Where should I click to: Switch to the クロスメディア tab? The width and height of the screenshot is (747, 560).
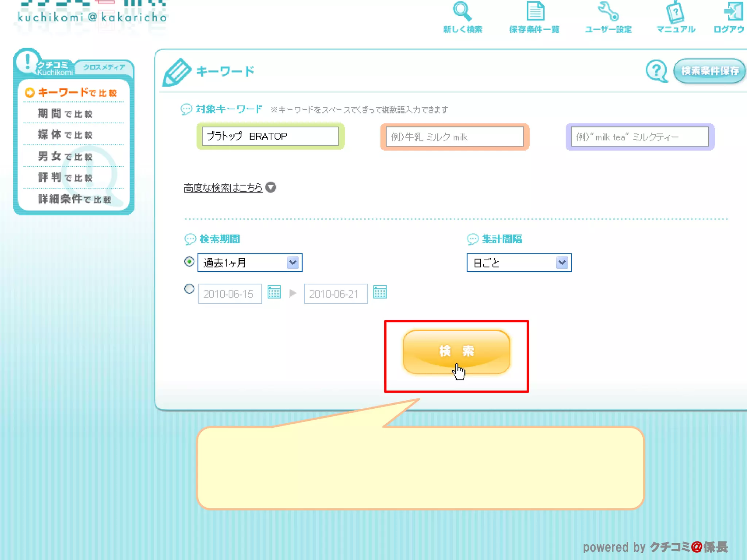click(104, 67)
